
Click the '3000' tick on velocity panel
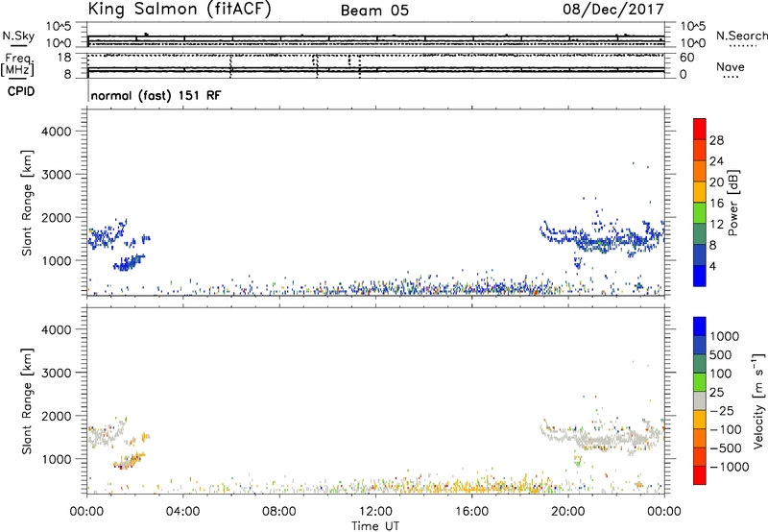tap(56, 373)
